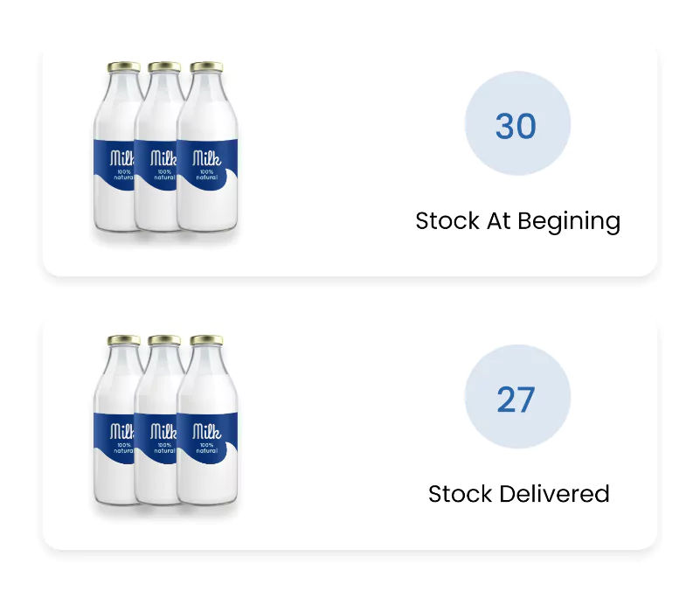The image size is (700, 598).
Task: Select the rightmost milk bottle in Stock Delivered card
Action: click(207, 421)
